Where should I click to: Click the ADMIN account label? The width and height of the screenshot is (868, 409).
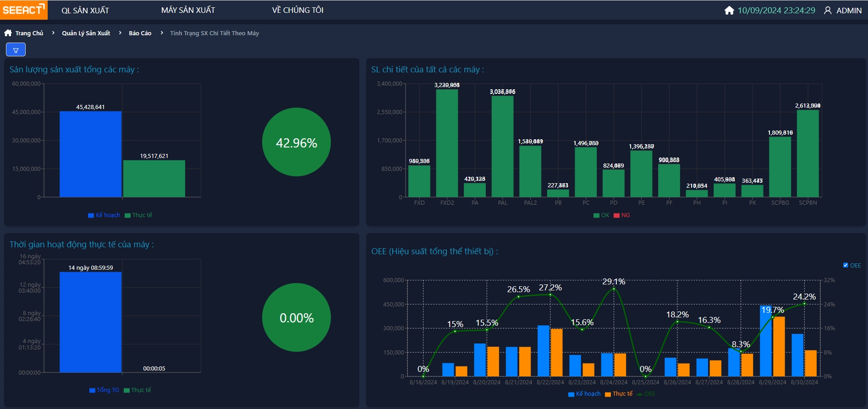click(x=849, y=10)
